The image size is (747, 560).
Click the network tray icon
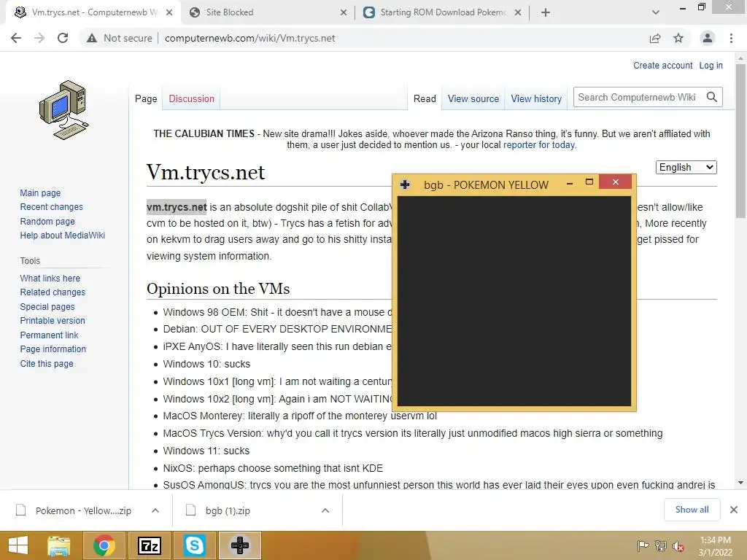(x=660, y=546)
